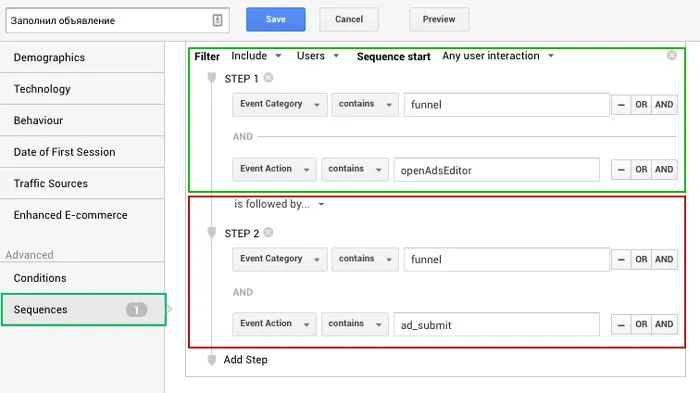This screenshot has width=700, height=393.
Task: Open Step 2 Event Action contains operator
Action: [354, 324]
